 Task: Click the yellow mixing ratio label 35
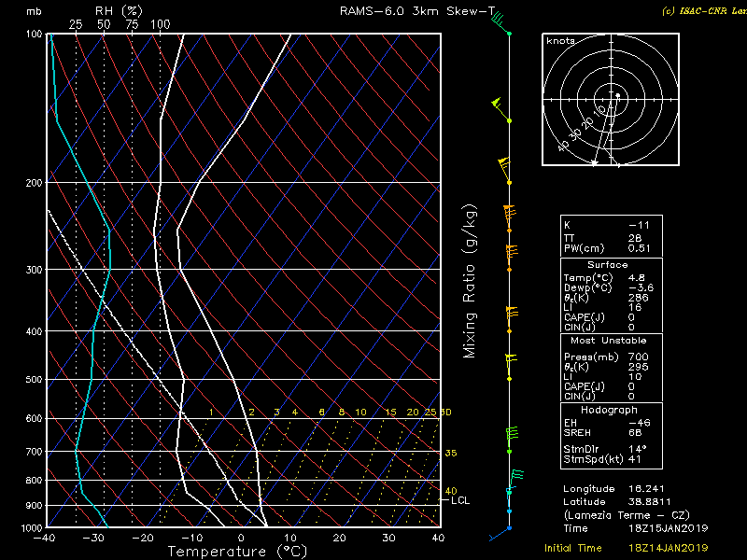[451, 453]
